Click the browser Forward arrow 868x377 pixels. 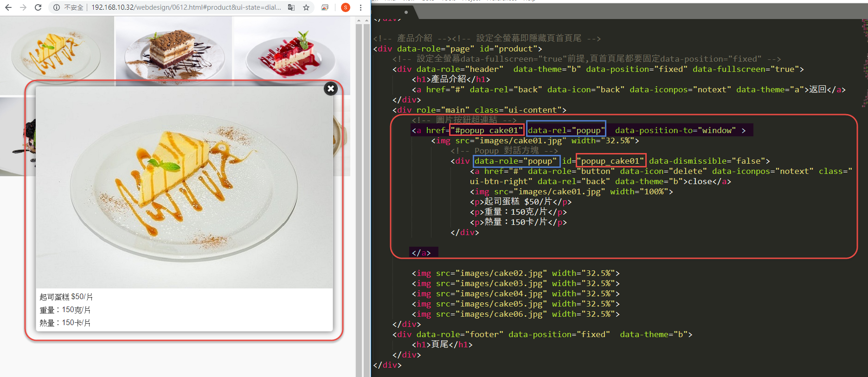click(x=23, y=7)
